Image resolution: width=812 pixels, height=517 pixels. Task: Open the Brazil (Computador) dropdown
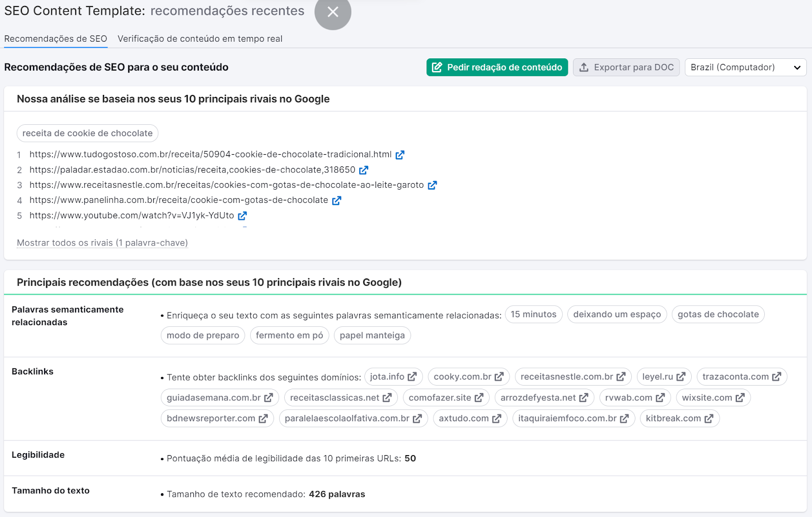(746, 67)
